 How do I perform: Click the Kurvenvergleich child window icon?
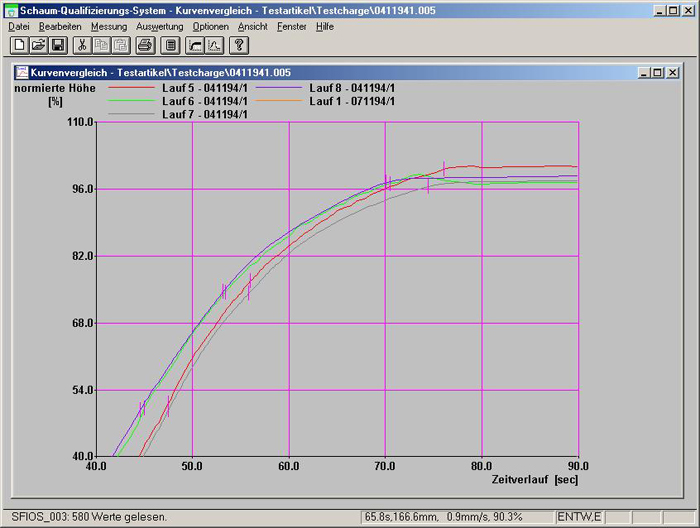coord(21,72)
